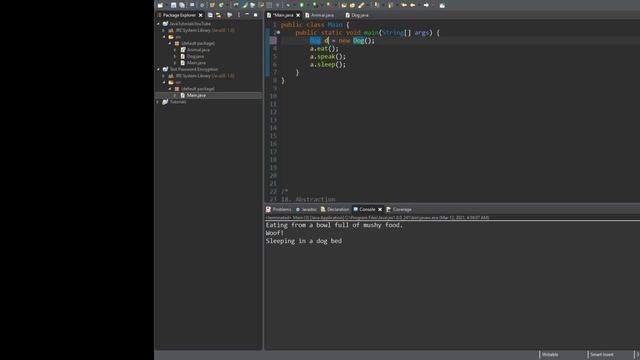Click 'public class Main' declaration line
The height and width of the screenshot is (360, 640).
point(315,24)
